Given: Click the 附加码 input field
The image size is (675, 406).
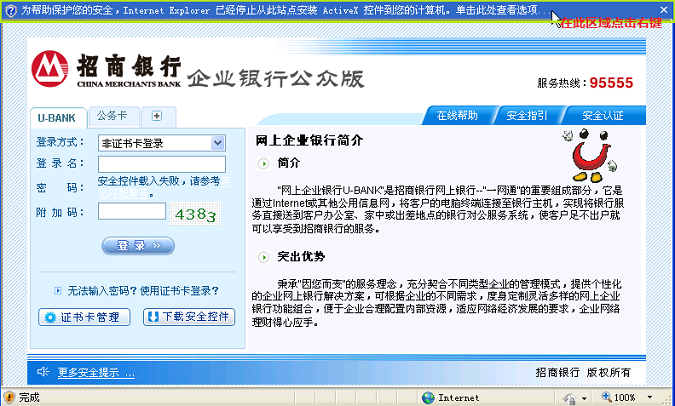Looking at the screenshot, I should coord(132,211).
